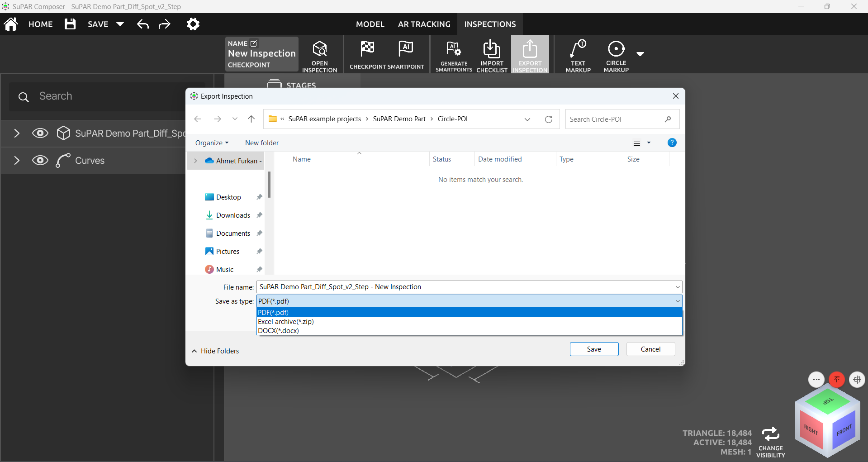The image size is (868, 462).
Task: Open file dialog help
Action: tap(672, 143)
